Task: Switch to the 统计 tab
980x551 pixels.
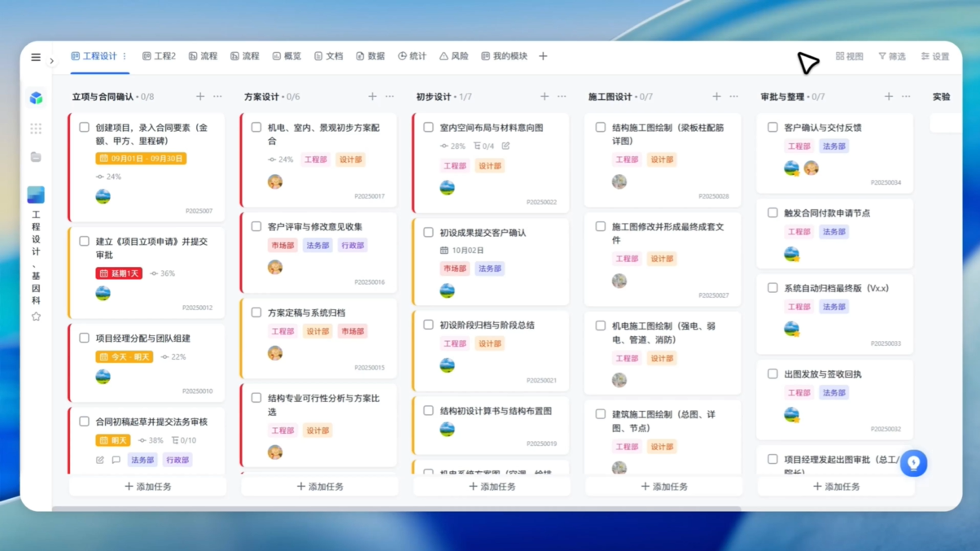Action: pos(412,56)
